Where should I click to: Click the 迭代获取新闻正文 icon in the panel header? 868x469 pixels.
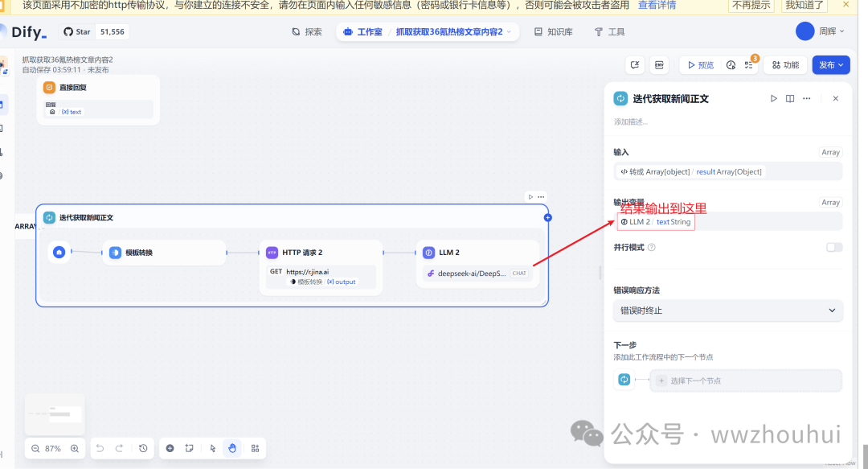pyautogui.click(x=620, y=99)
